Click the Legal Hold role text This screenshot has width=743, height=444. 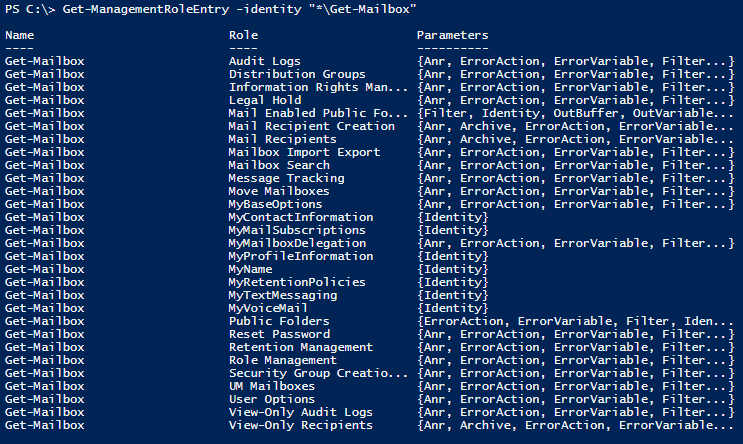pyautogui.click(x=264, y=100)
